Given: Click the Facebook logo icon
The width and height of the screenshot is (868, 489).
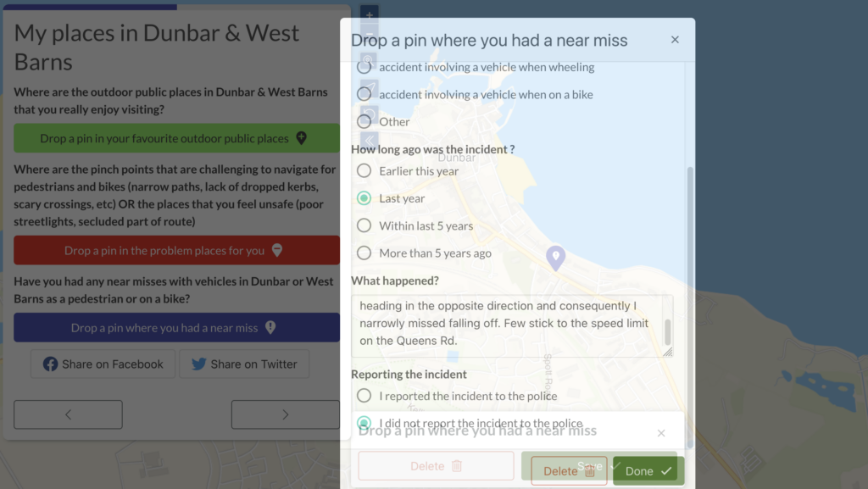Looking at the screenshot, I should (50, 364).
